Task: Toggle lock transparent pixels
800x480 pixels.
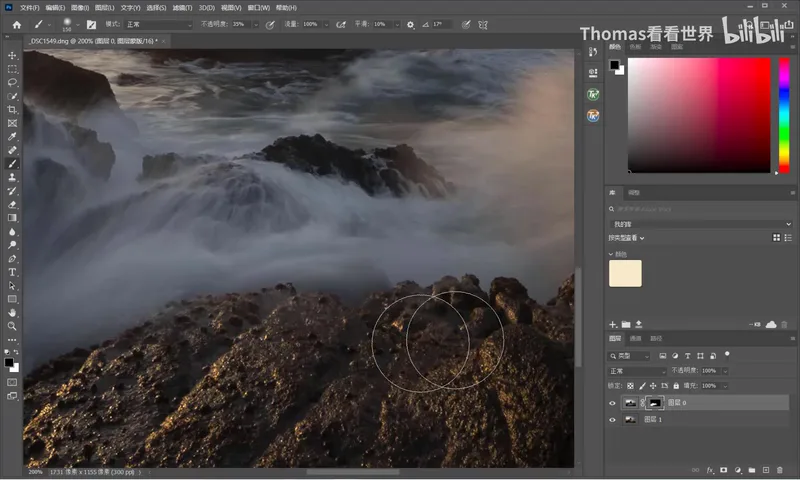Action: [x=631, y=386]
